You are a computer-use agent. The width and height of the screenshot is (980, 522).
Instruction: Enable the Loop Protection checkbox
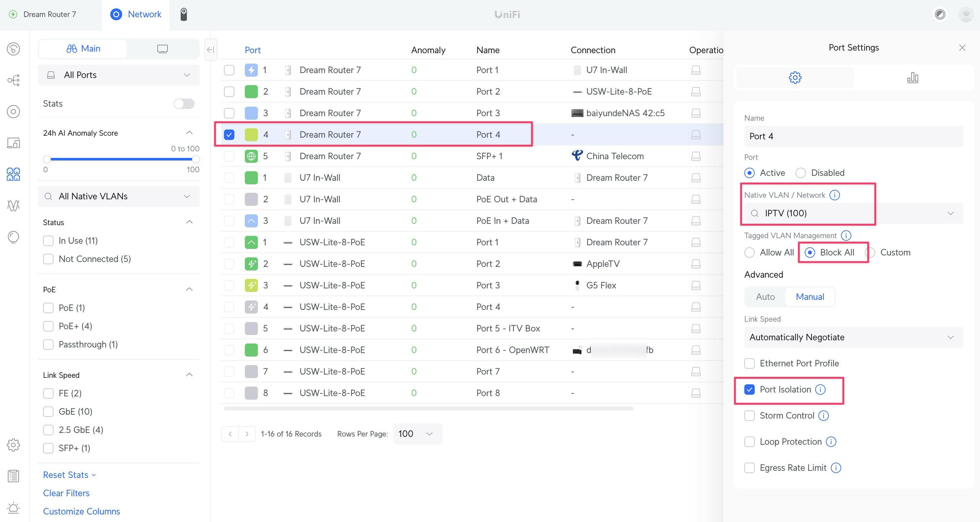pyautogui.click(x=750, y=442)
